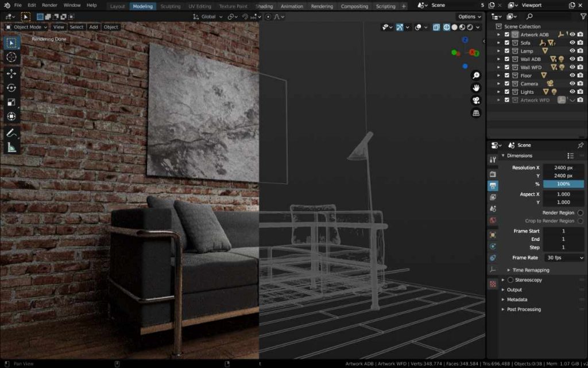Hide the Sofa collection in viewport
Screen dimensions: 588x368
pyautogui.click(x=572, y=43)
